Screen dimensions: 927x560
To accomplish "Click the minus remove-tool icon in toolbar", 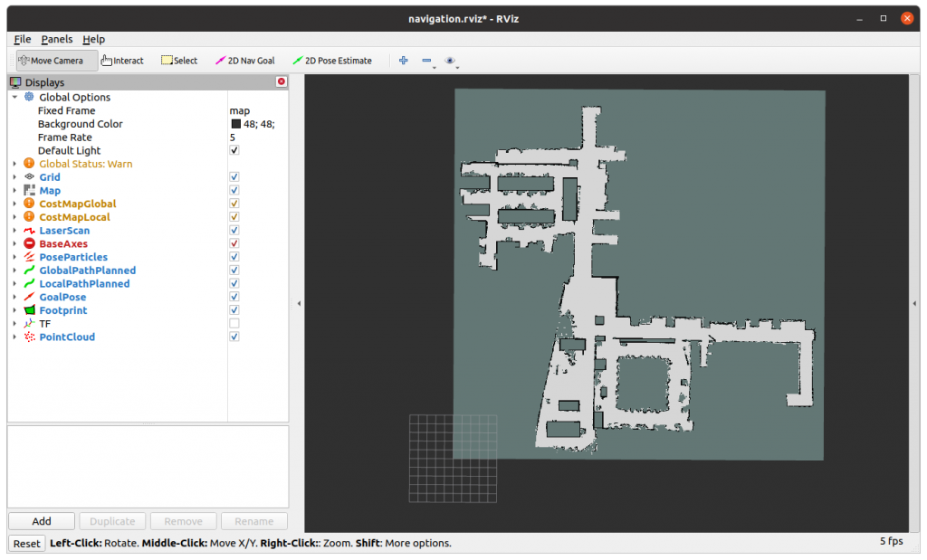I will point(426,61).
